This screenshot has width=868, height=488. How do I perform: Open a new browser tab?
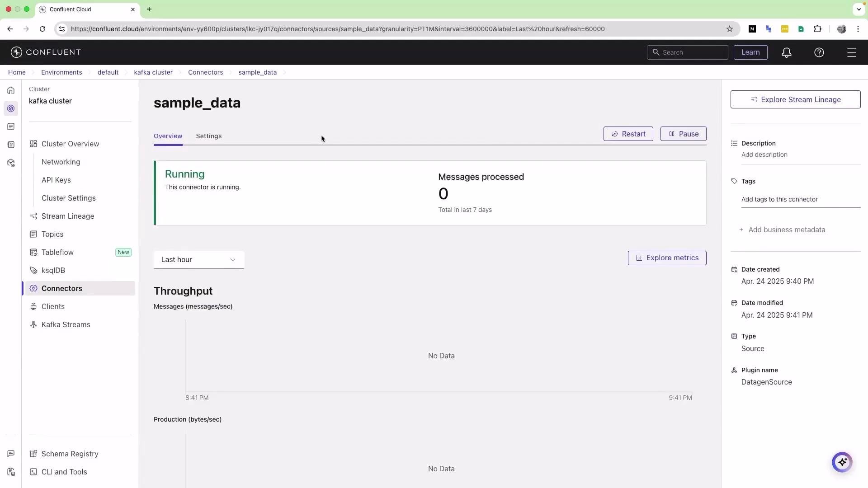coord(149,9)
